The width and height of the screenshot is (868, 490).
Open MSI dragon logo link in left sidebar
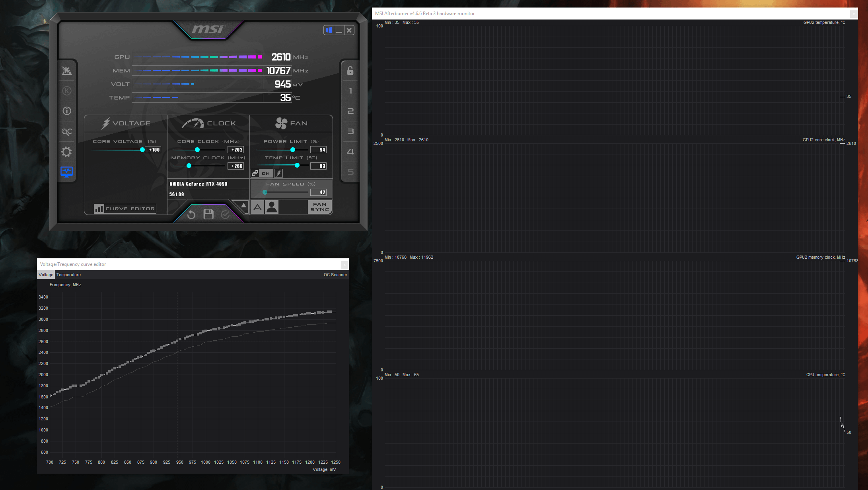[x=67, y=71]
